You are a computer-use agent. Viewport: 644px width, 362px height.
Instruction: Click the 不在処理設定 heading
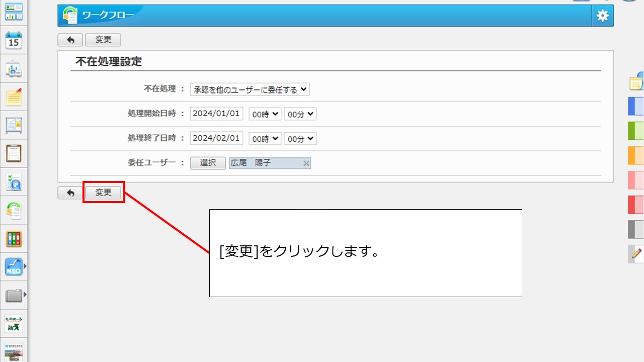point(109,62)
